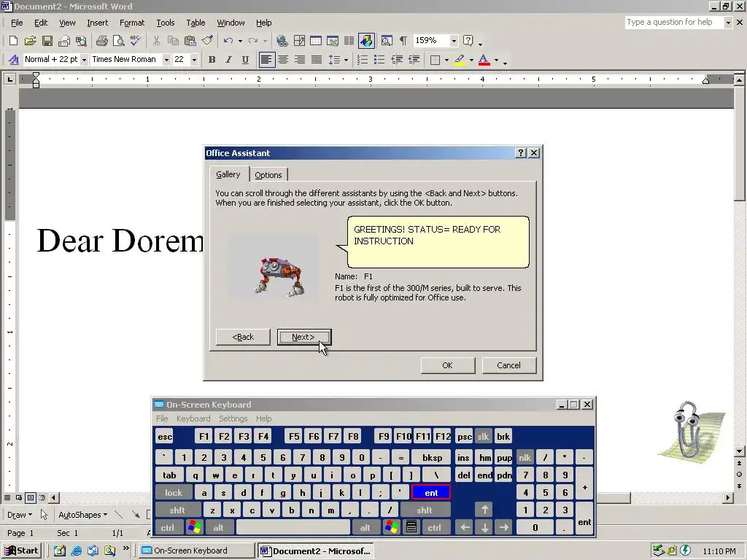Screen dimensions: 747x560
Task: Insert Hyperlink globe icon
Action: pos(282,41)
